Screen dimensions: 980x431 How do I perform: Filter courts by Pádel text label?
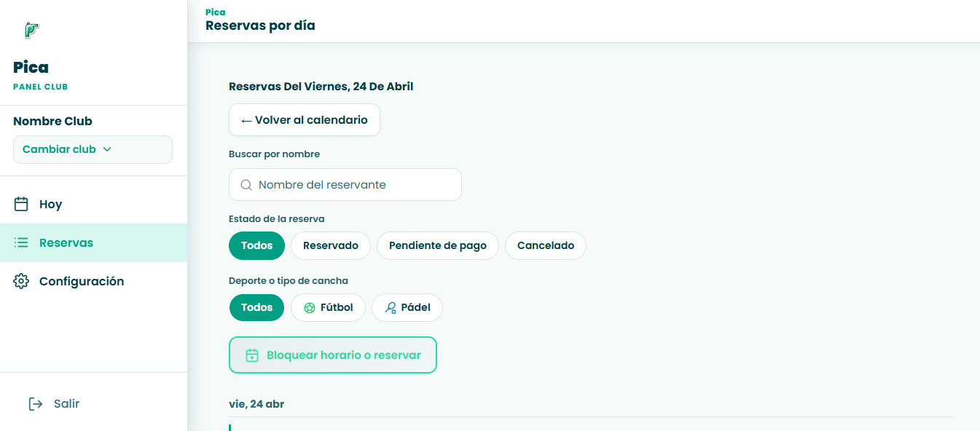pos(416,307)
